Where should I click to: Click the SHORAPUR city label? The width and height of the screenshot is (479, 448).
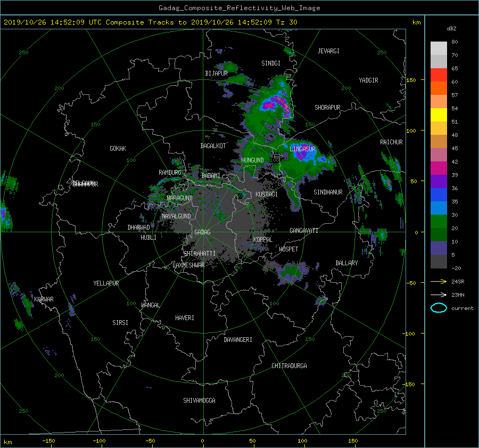pos(327,108)
